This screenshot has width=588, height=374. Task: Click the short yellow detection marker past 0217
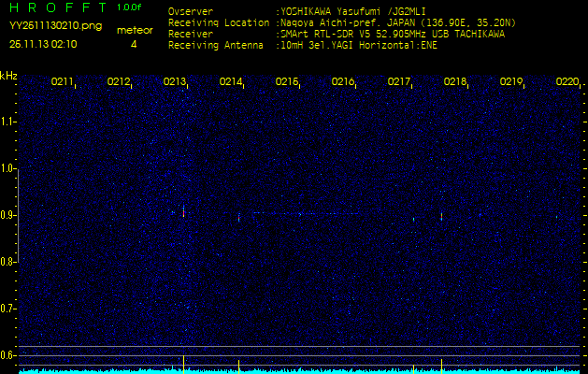point(413,368)
